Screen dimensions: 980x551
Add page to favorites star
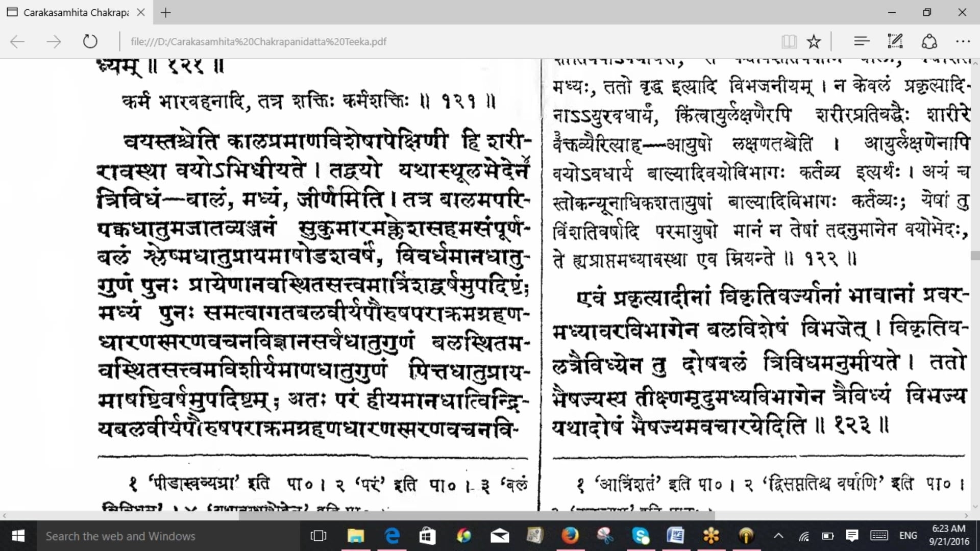(x=814, y=41)
